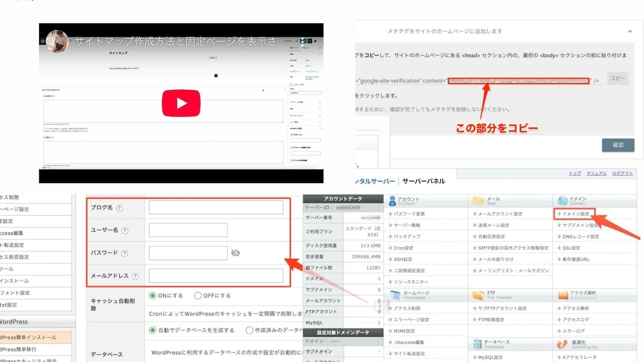Open サブドメイン設定
The height and width of the screenshot is (362, 644).
coord(581,225)
